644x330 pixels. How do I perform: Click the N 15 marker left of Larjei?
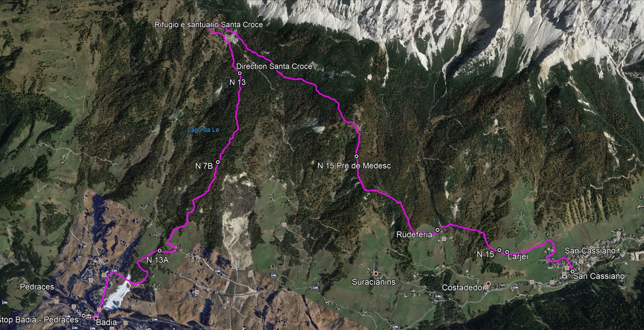pos(499,250)
